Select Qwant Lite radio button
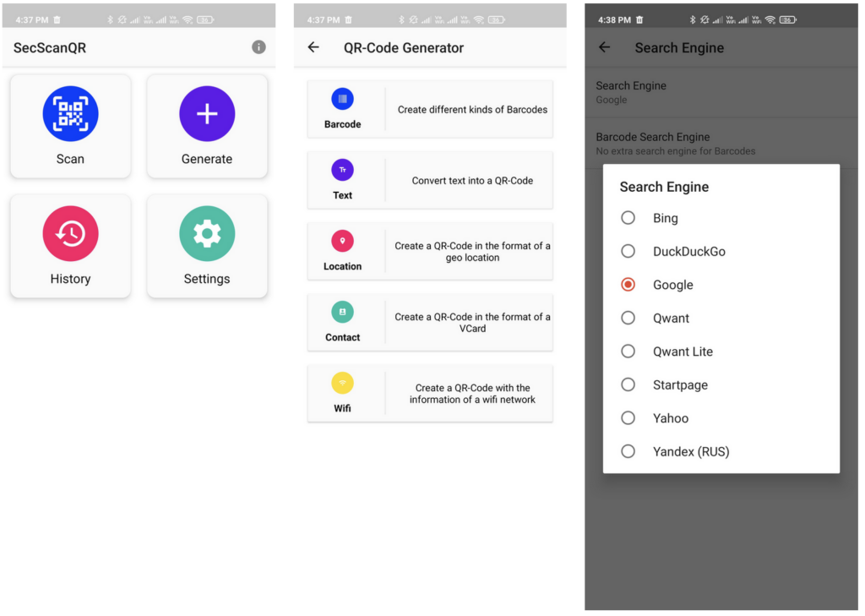 (628, 352)
